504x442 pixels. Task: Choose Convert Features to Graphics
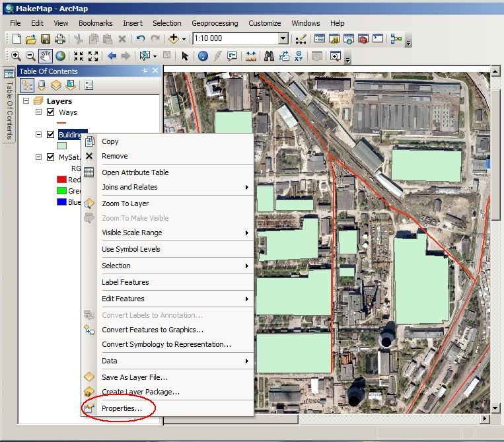(x=153, y=330)
